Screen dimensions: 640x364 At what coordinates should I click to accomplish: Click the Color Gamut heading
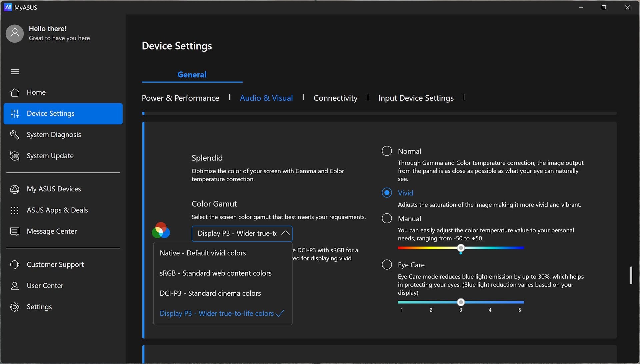214,204
